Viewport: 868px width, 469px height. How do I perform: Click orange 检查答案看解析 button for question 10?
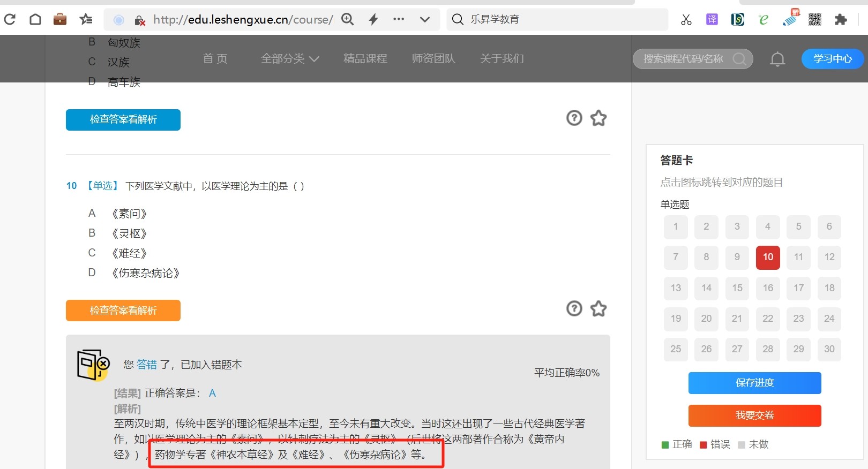tap(123, 311)
